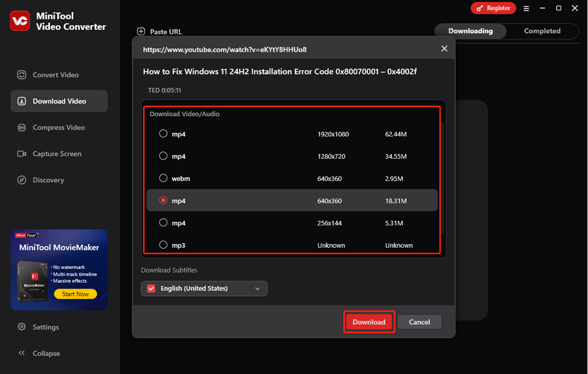Open the hamburger menu icon
The height and width of the screenshot is (374, 588).
(x=526, y=8)
